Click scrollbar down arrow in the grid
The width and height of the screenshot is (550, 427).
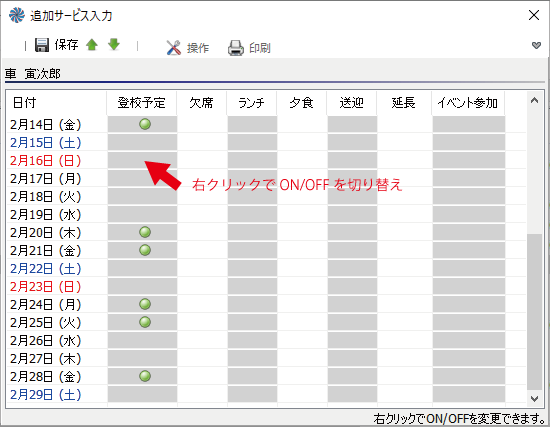click(534, 399)
